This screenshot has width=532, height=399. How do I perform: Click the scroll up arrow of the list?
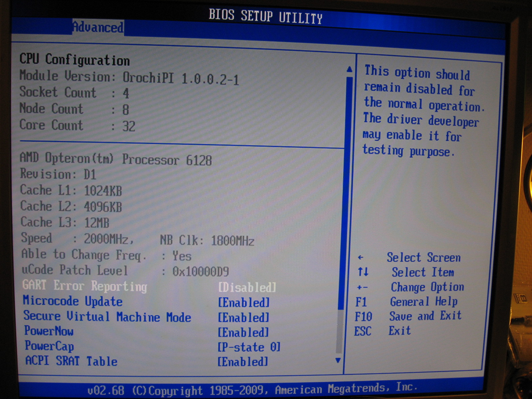pyautogui.click(x=349, y=69)
